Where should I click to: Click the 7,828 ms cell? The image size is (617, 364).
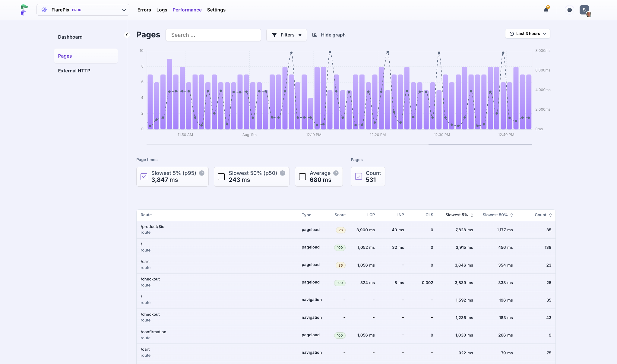(x=464, y=230)
